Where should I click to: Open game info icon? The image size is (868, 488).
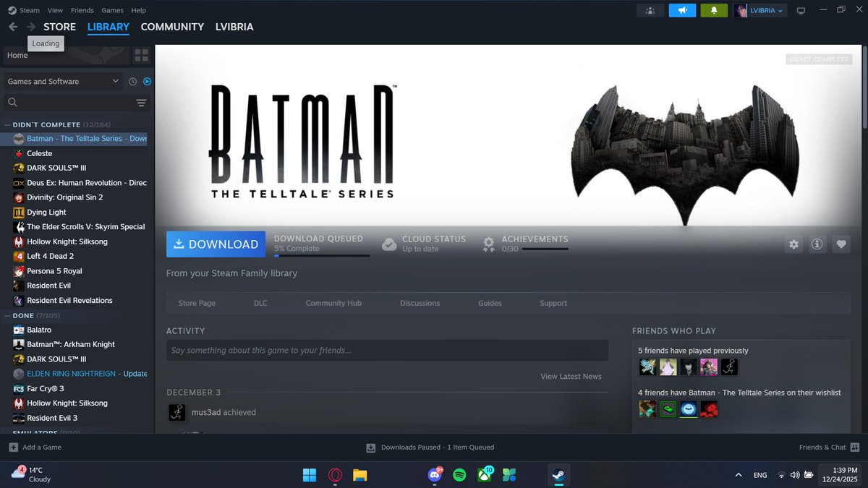817,244
